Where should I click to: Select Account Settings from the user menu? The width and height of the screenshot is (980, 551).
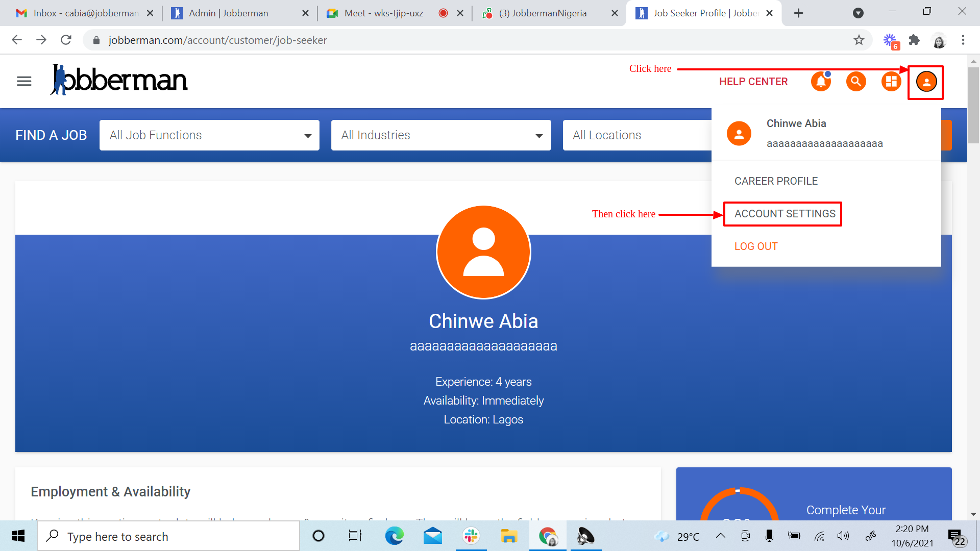(x=785, y=214)
